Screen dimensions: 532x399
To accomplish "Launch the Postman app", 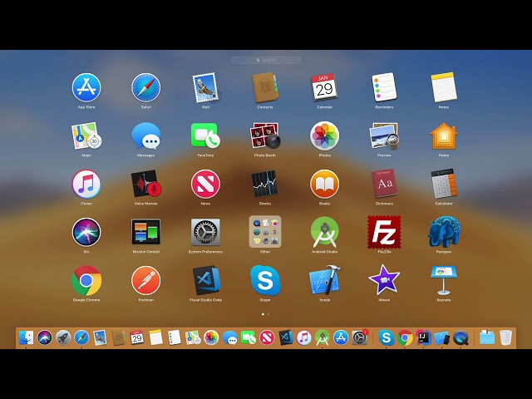I will click(x=146, y=281).
